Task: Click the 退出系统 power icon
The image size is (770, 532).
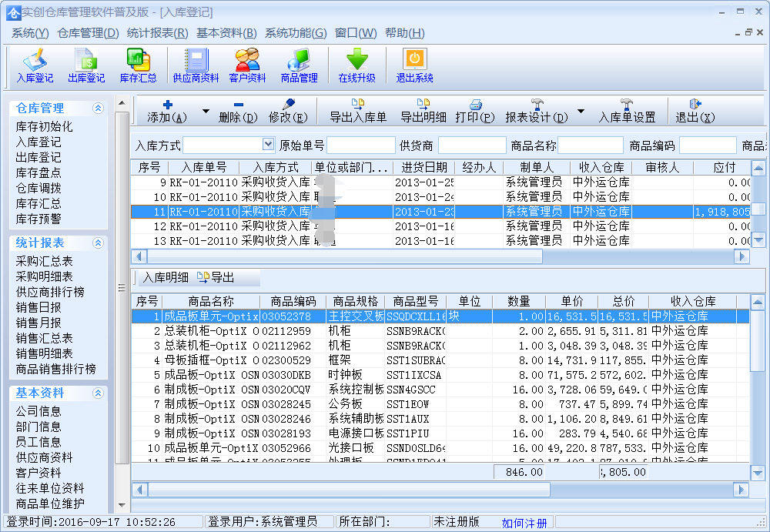Action: pyautogui.click(x=414, y=65)
